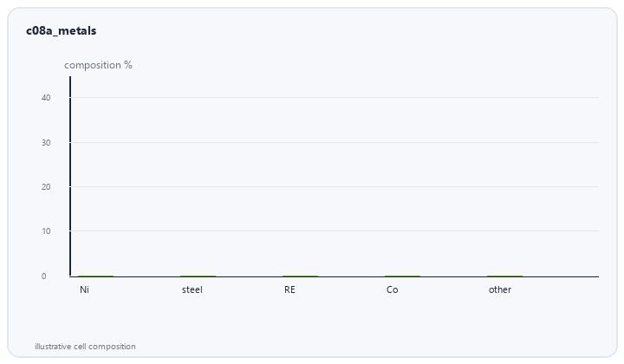The height and width of the screenshot is (364, 624).
Task: Click the 30 y-axis tick label
Action: pos(46,142)
